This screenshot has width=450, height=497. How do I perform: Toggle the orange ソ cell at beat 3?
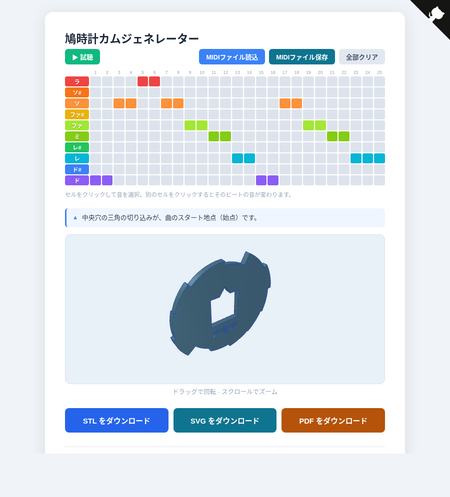[x=119, y=103]
